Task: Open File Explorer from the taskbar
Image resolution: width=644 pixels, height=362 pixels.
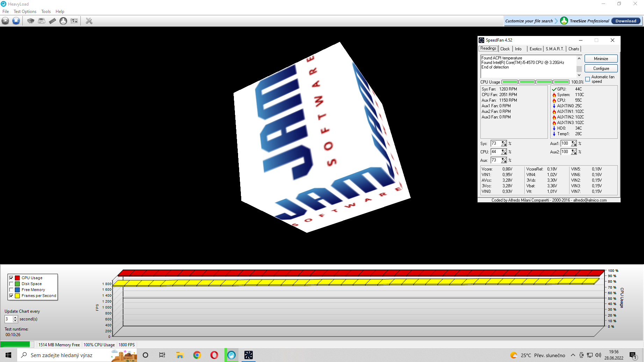Action: (x=180, y=355)
